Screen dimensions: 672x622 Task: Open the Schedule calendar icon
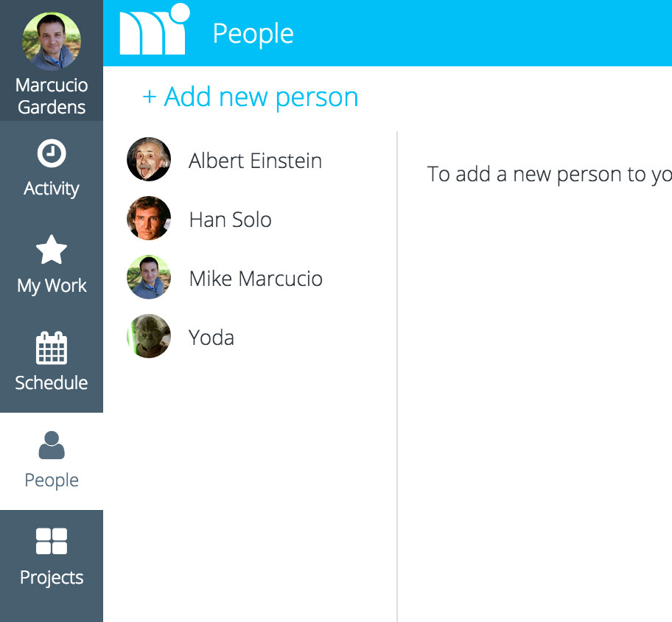pos(52,348)
